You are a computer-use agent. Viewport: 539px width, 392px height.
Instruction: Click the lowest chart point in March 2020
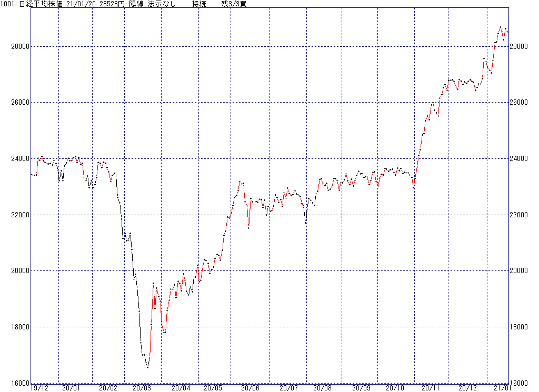[x=147, y=367]
